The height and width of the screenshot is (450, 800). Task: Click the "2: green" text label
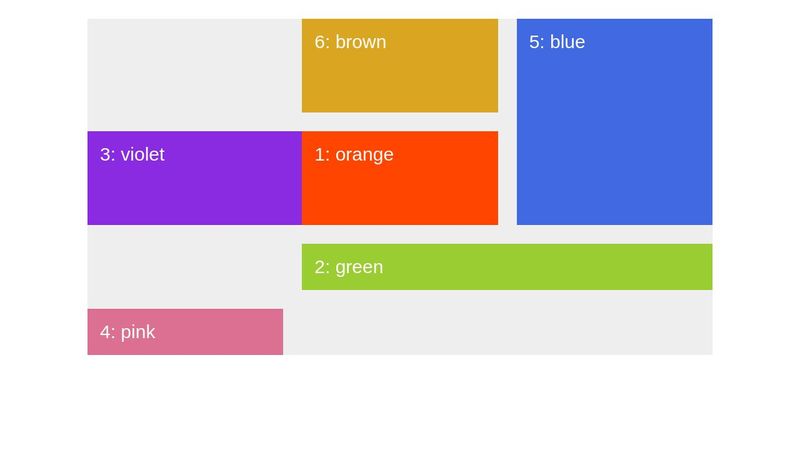349,267
